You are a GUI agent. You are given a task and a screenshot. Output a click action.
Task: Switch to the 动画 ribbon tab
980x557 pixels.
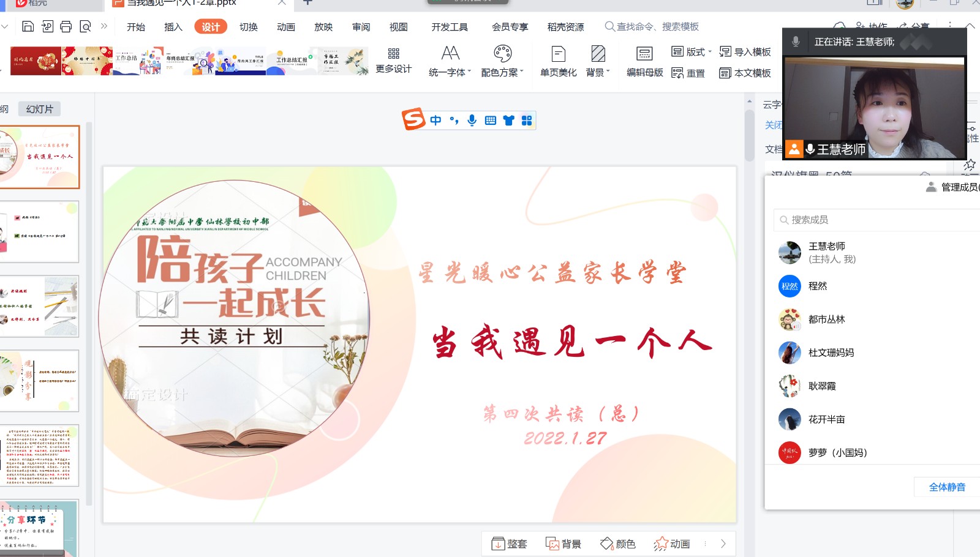(286, 27)
